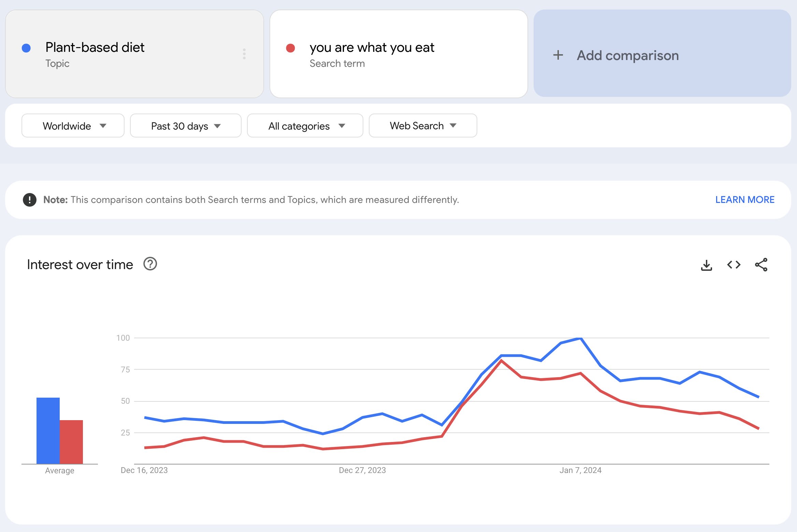Click the blue Average bar
797x532 pixels.
(x=48, y=430)
